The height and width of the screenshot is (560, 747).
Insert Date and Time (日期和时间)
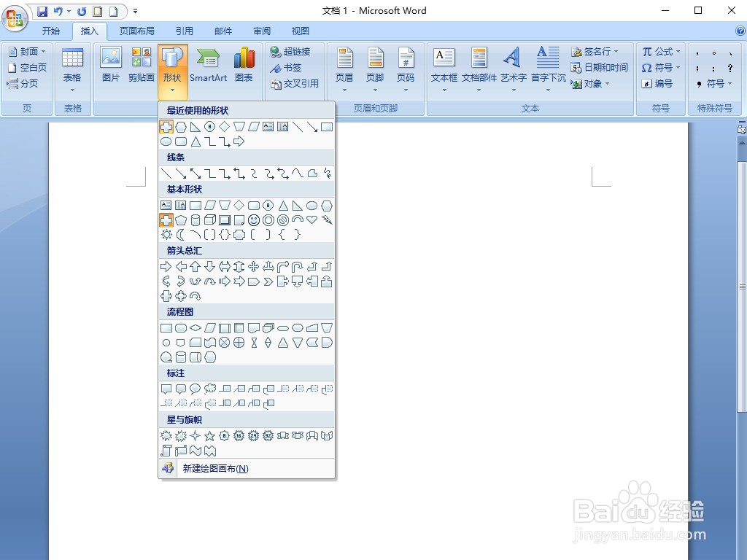coord(600,68)
